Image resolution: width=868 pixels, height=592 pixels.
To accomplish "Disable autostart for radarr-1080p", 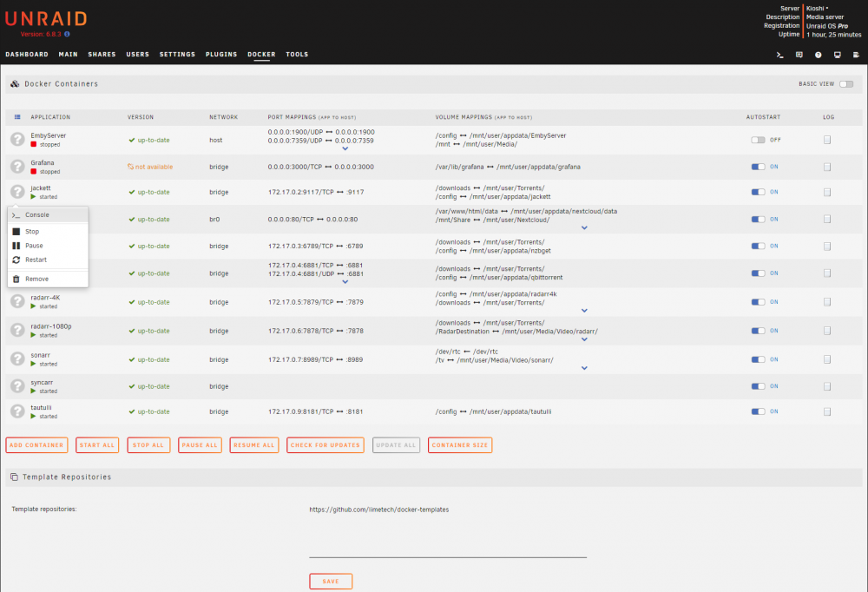I will click(x=758, y=331).
